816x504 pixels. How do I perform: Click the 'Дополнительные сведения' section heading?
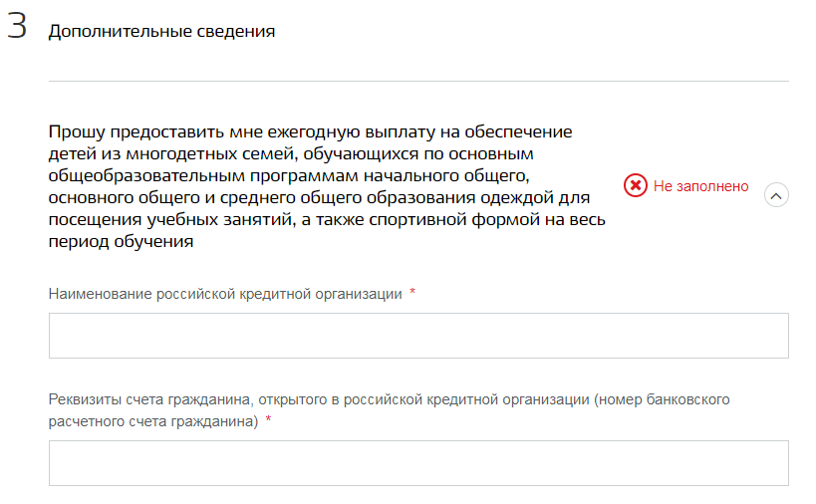(x=161, y=31)
